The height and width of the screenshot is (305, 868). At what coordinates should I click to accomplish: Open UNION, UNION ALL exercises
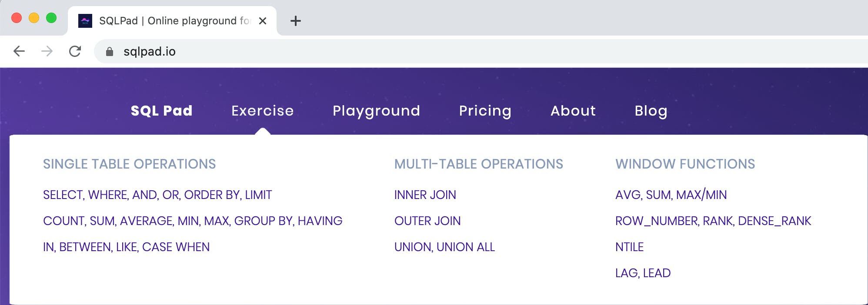tap(444, 247)
